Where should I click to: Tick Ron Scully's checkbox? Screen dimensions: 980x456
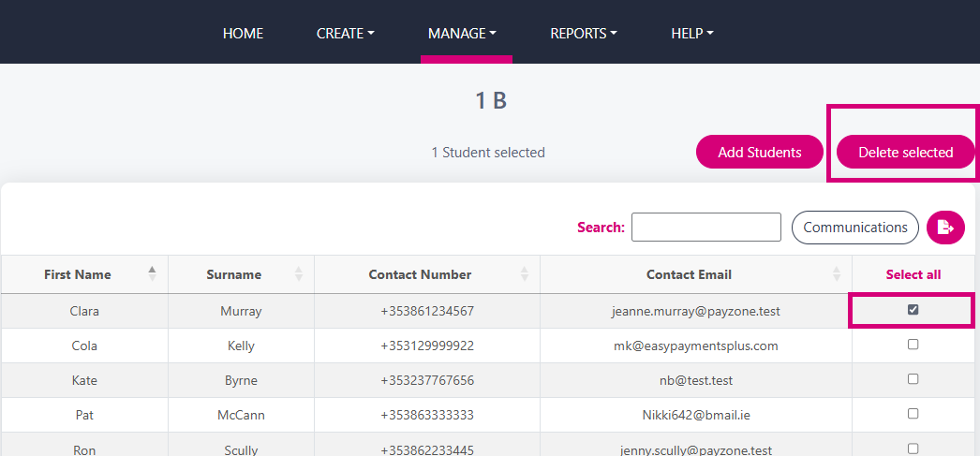[x=913, y=449]
